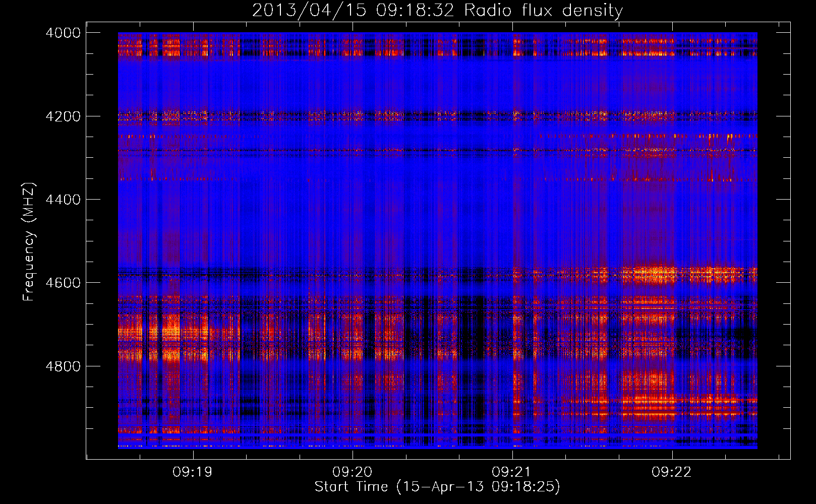This screenshot has width=816, height=504.
Task: Click the 4800 frequency tick label
Action: [63, 366]
